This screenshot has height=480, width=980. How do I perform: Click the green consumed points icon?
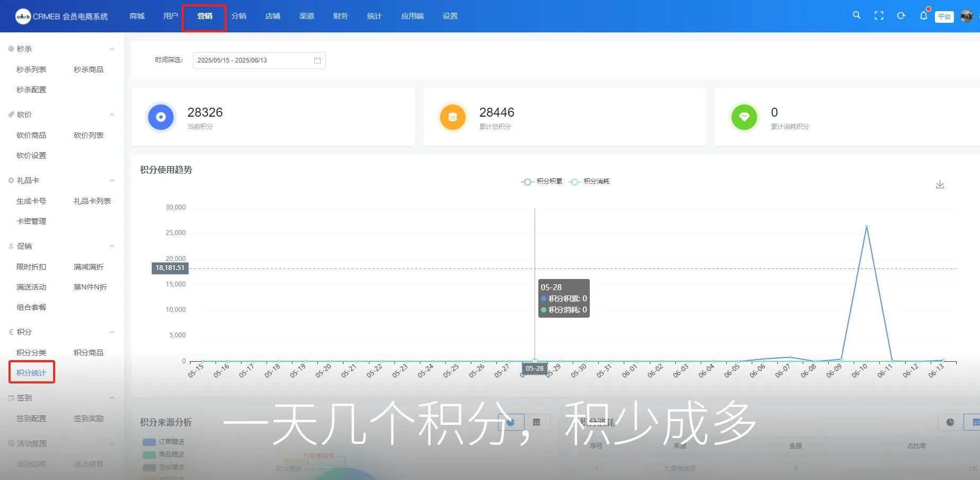(x=744, y=117)
